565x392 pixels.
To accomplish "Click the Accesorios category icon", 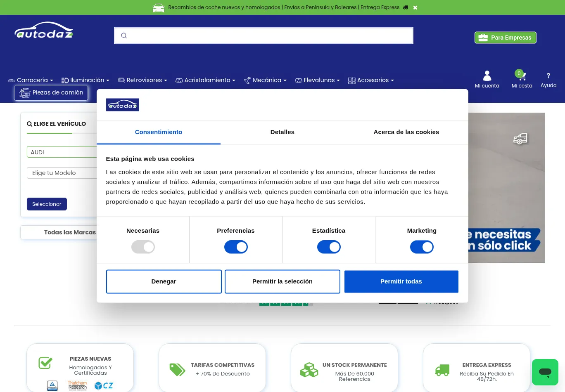I will (x=351, y=80).
